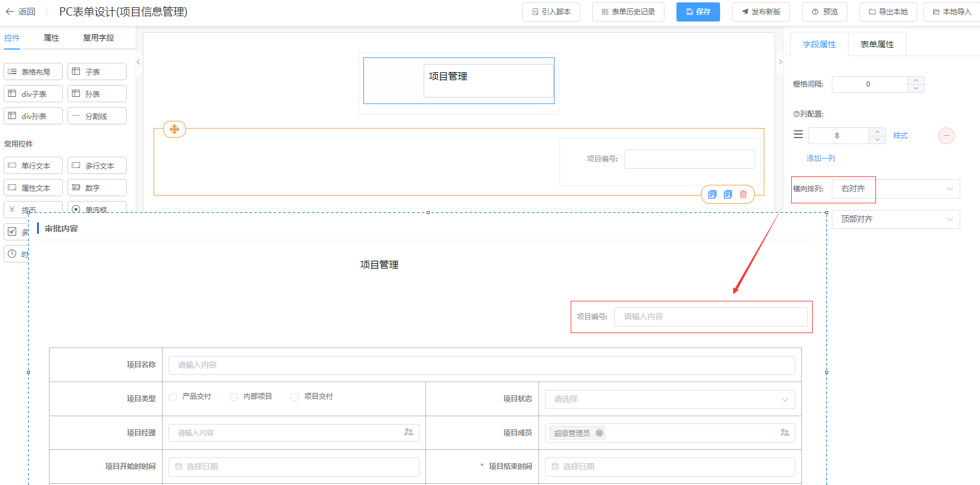Remove the 超级管理员 tag
Viewport: 980px width, 485px height.
tap(599, 433)
